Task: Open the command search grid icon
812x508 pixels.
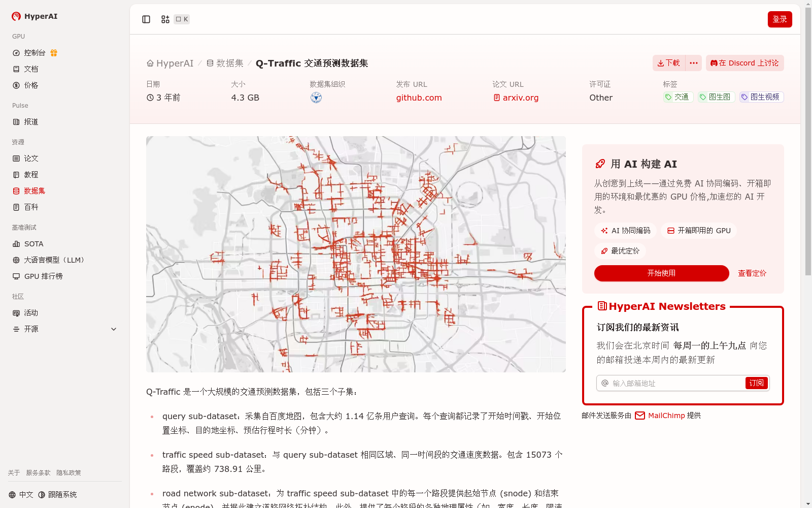Action: 165,19
